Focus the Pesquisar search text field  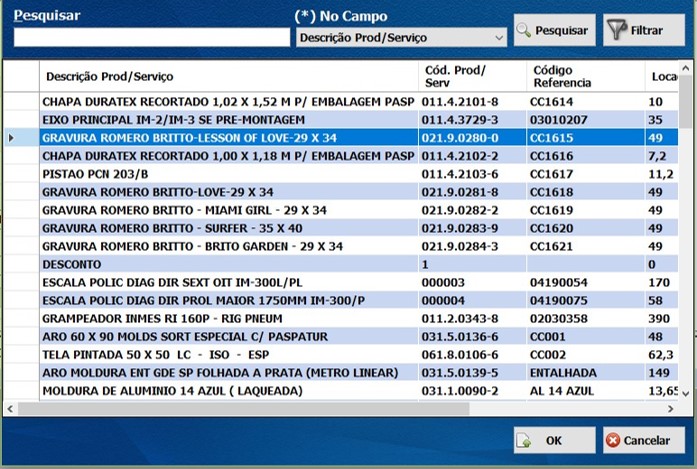[152, 37]
